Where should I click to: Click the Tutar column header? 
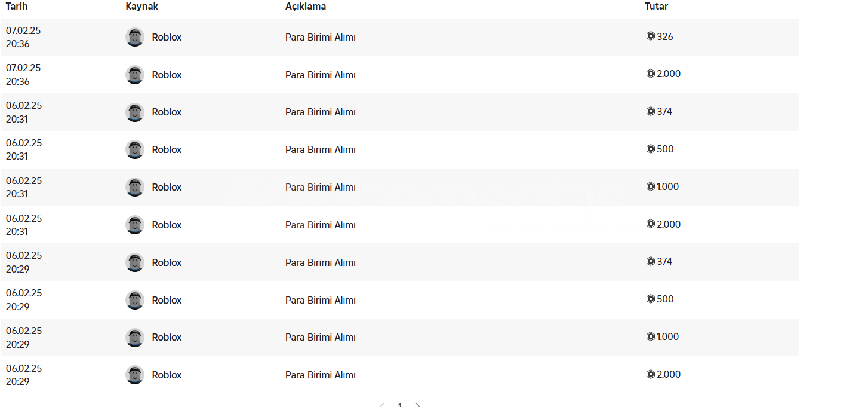[656, 6]
